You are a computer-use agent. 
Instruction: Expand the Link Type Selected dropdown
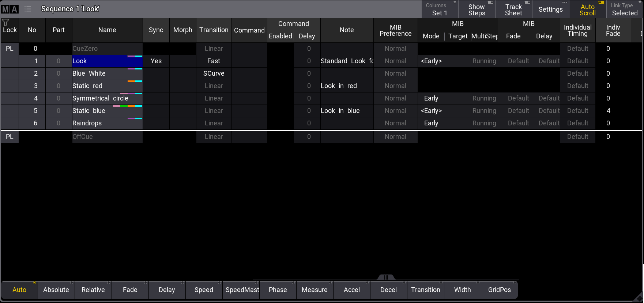coord(625,9)
